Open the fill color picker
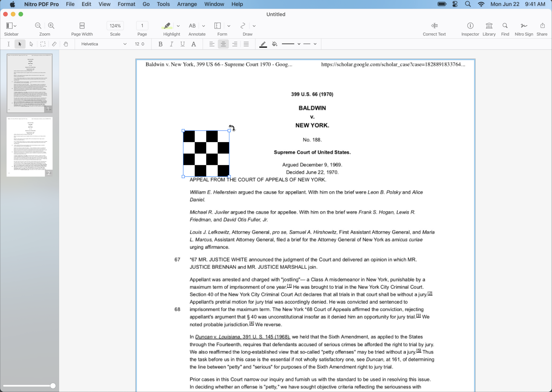This screenshot has width=552, height=392. point(274,44)
